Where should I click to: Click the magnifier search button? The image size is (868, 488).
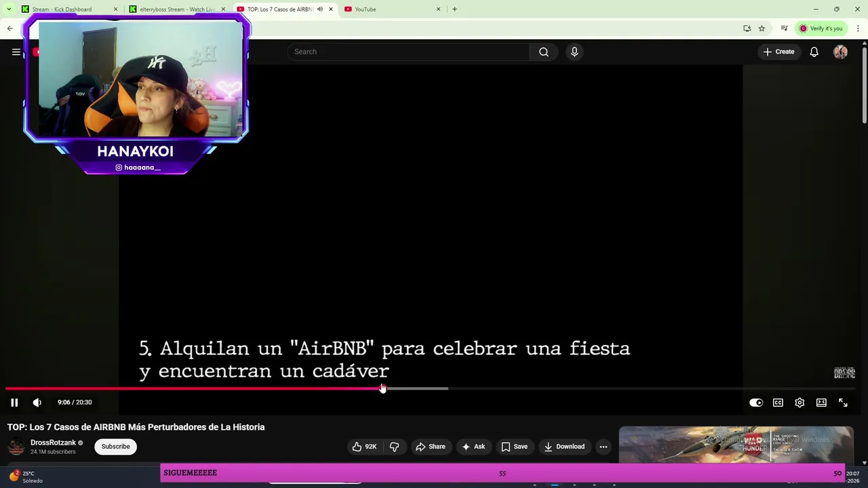click(x=544, y=52)
